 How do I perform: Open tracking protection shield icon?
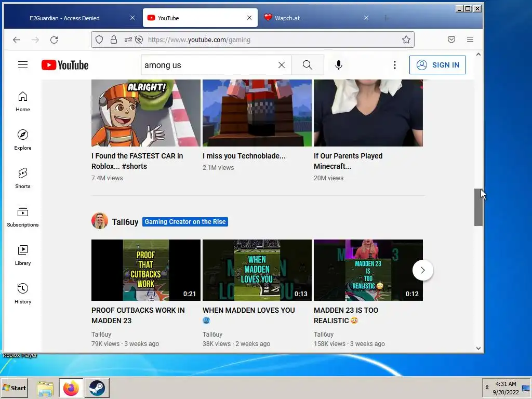pyautogui.click(x=99, y=39)
